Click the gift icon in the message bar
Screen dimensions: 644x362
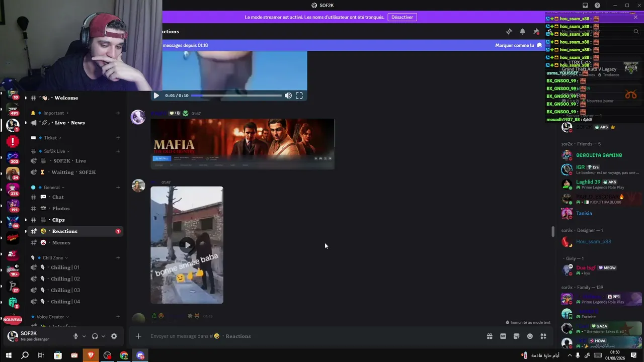[x=490, y=336]
